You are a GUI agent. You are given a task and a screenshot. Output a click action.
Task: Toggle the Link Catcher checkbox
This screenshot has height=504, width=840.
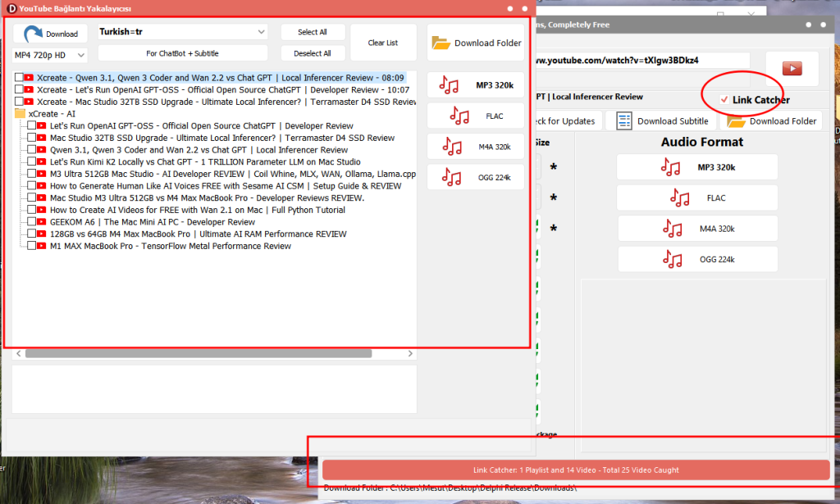tap(724, 99)
